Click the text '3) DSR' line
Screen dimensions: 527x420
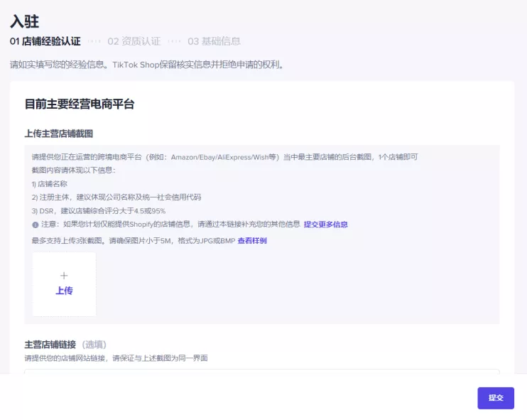[x=99, y=211]
